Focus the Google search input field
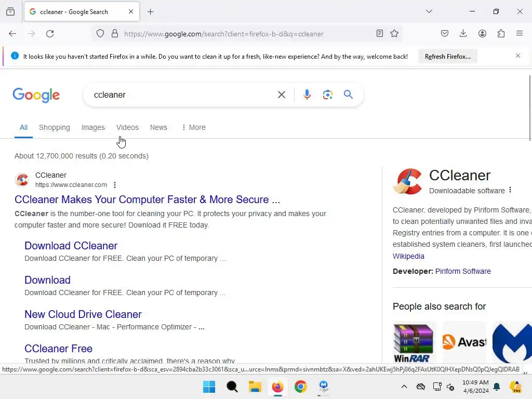Image resolution: width=532 pixels, height=399 pixels. point(183,95)
